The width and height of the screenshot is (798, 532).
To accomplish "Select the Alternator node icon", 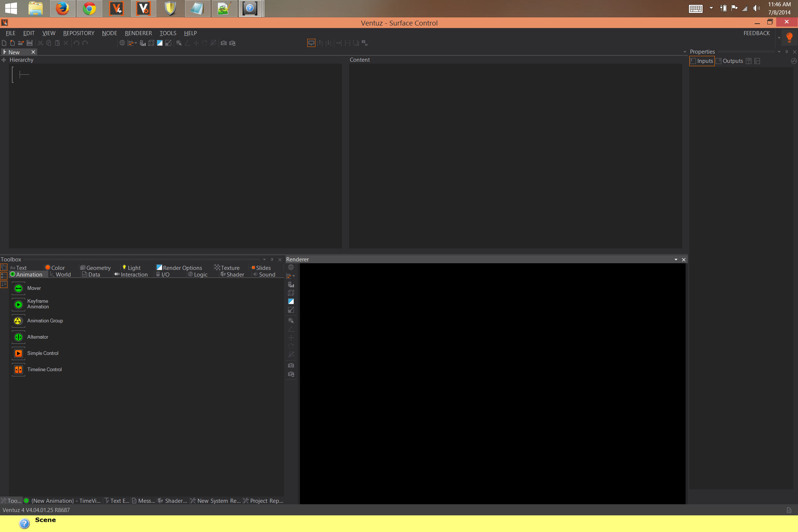I will pyautogui.click(x=18, y=337).
